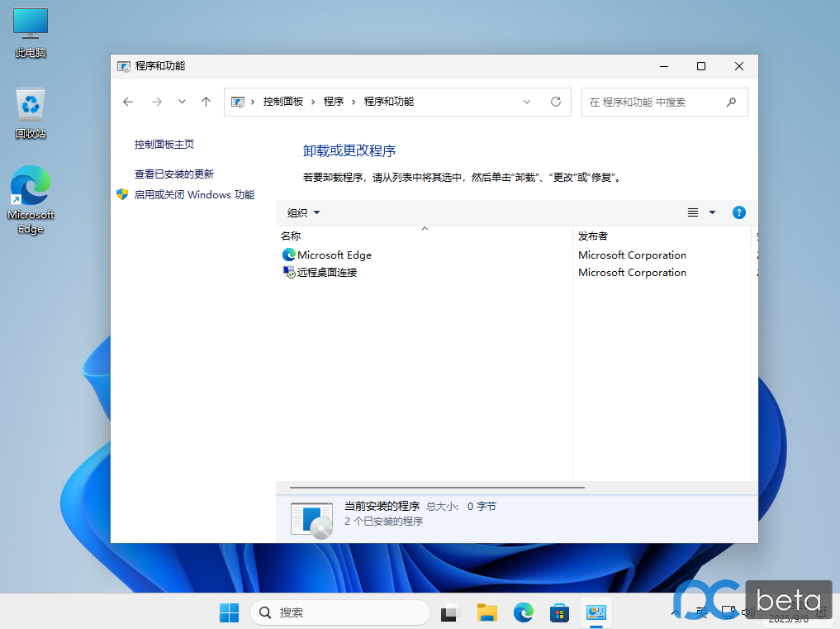Image resolution: width=840 pixels, height=629 pixels.
Task: Open recent locations dropdown chevron
Action: click(183, 102)
